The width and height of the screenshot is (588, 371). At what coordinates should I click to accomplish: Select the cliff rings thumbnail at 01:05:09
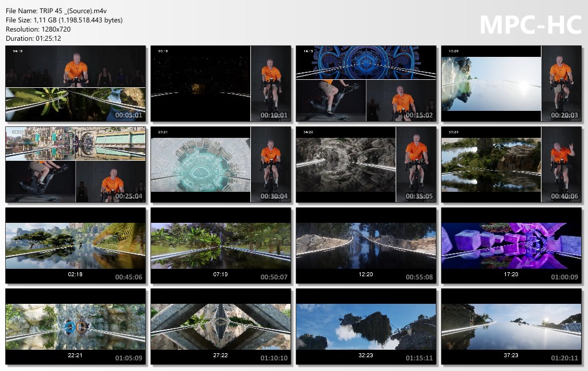pos(75,327)
